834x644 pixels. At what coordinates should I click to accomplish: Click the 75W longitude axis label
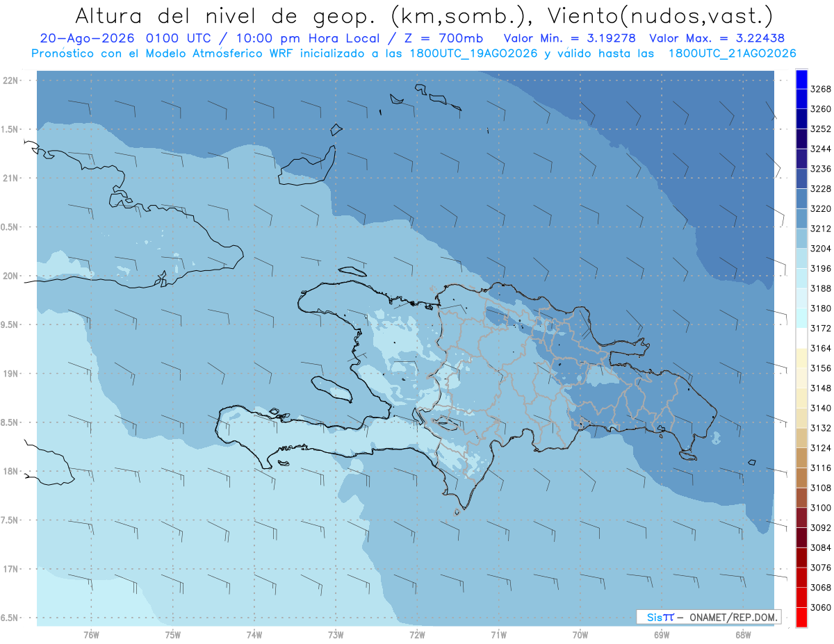click(x=173, y=634)
